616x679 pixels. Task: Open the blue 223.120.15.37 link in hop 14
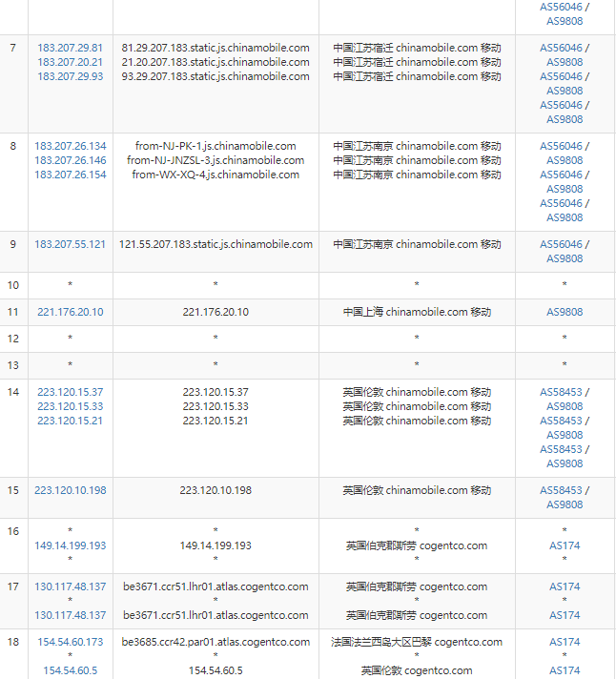click(x=71, y=392)
